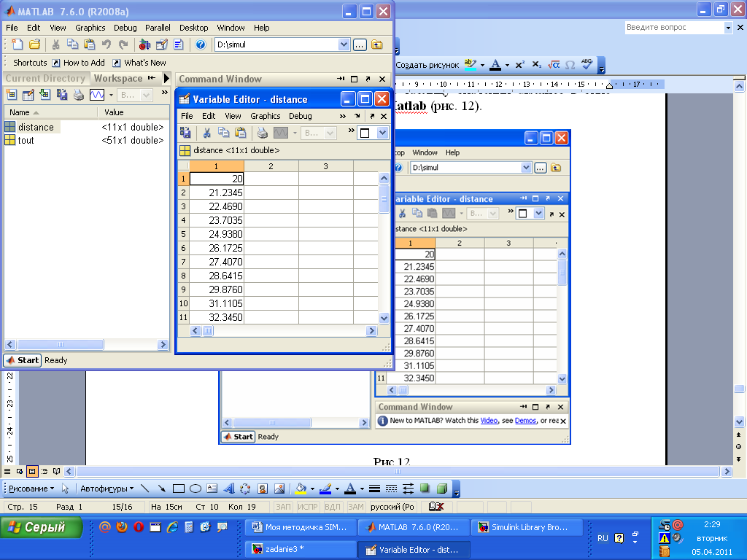
Task: Open the Desktop menu in MATLAB
Action: click(x=193, y=28)
